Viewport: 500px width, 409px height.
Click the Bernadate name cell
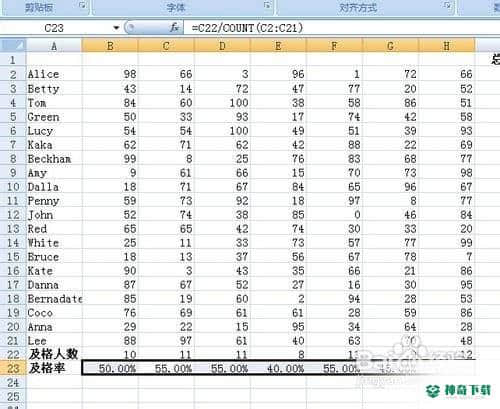coord(54,299)
